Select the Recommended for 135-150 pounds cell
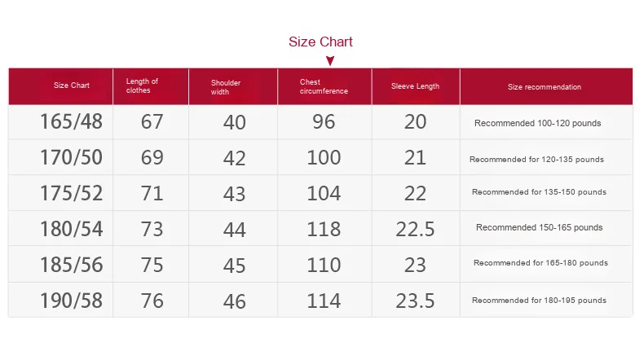The height and width of the screenshot is (360, 644). [x=539, y=192]
